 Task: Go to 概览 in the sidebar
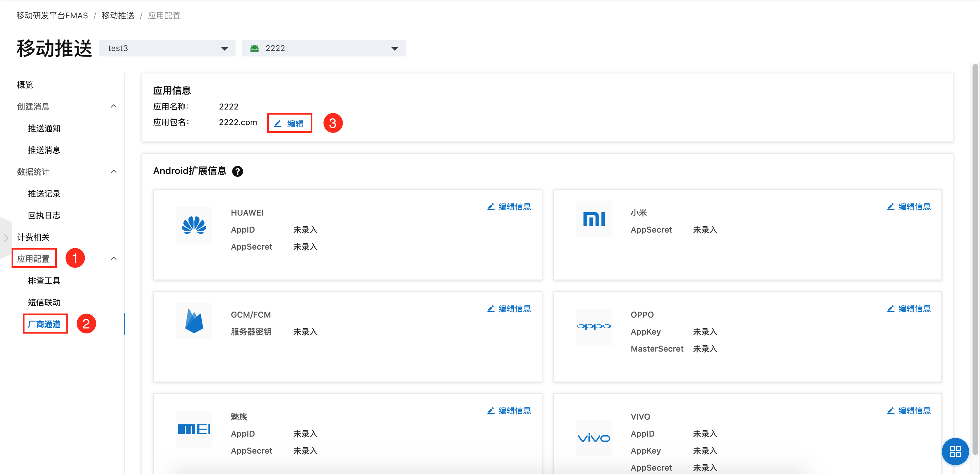tap(25, 85)
